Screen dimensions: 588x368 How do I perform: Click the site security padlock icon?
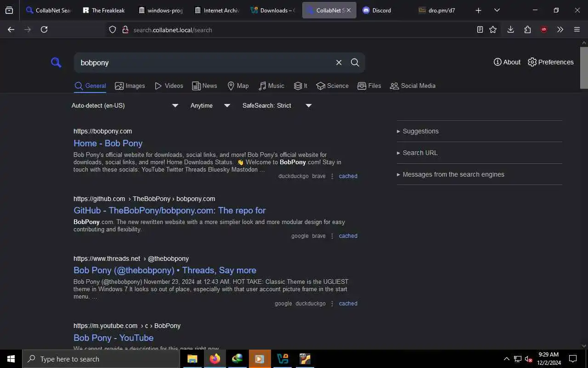125,29
